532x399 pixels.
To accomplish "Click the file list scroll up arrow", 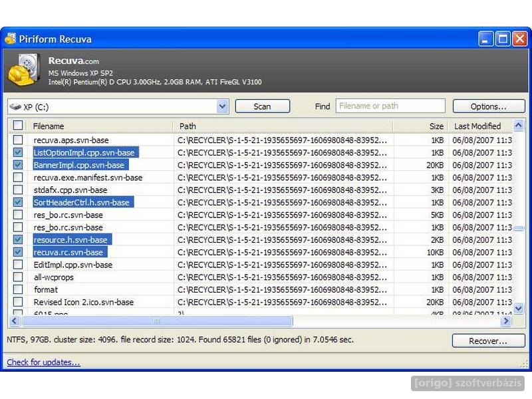I will (519, 126).
